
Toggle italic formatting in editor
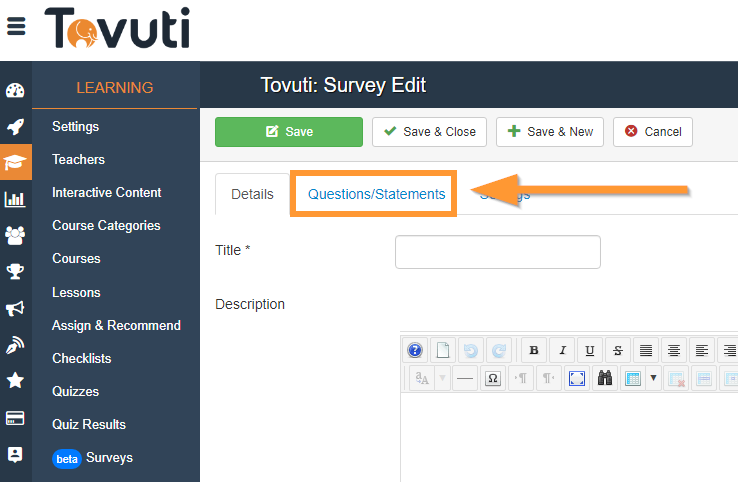[562, 350]
